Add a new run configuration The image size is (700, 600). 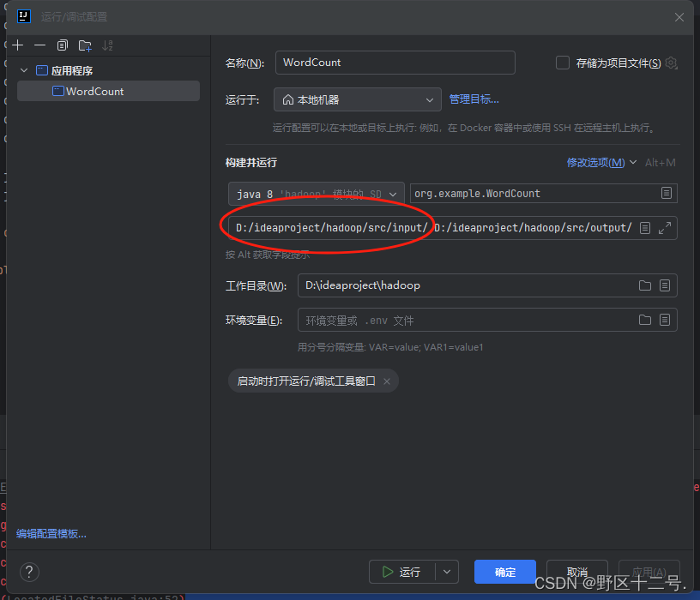pos(17,45)
